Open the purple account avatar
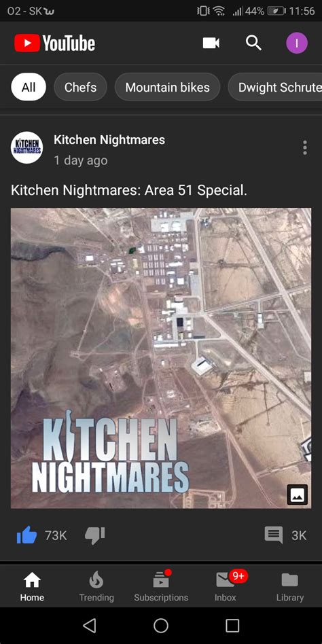Image resolution: width=322 pixels, height=644 pixels. coord(297,43)
